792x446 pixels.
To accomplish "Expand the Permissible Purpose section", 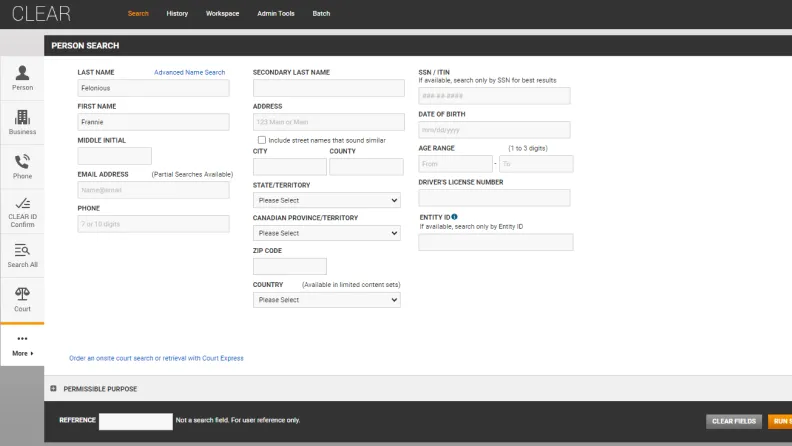I will [53, 388].
